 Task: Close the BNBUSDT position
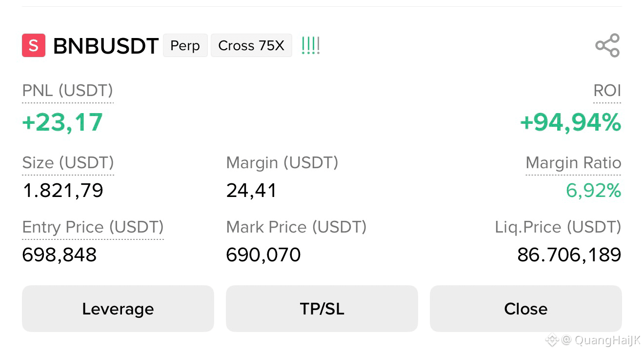(x=526, y=309)
